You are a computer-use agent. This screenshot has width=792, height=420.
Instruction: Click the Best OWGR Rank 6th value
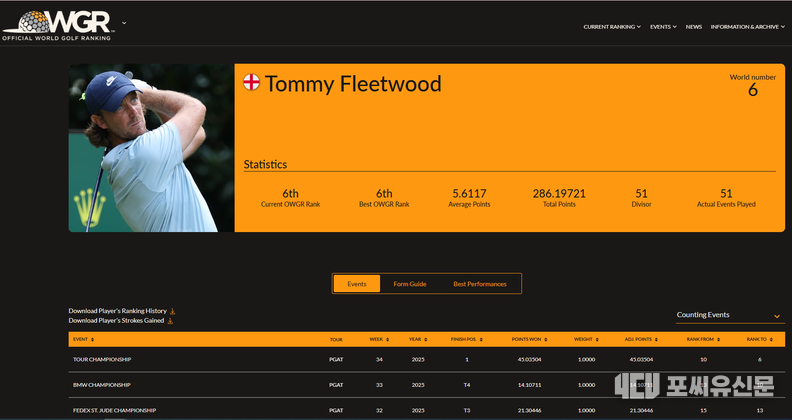384,193
